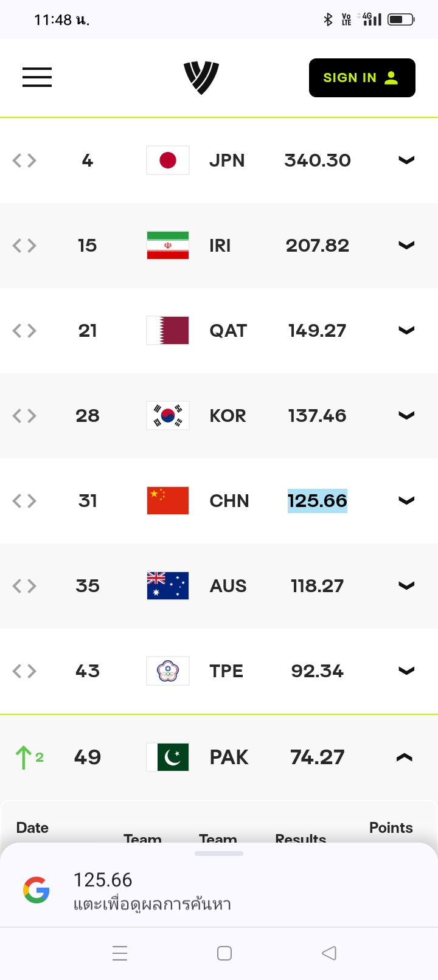Viewport: 438px width, 980px height.
Task: Open Google search result for 125.66
Action: pos(219,891)
